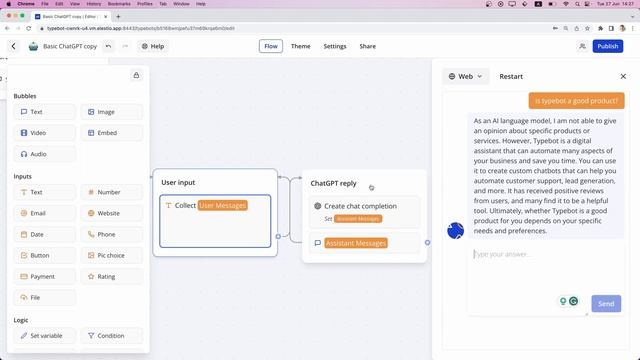
Task: Add a Text bubble block
Action: 44,112
